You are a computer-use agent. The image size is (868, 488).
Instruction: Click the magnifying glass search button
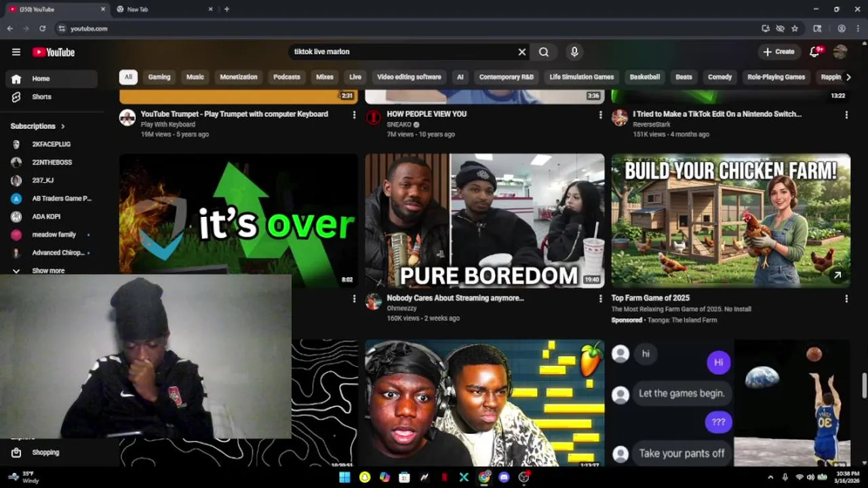click(544, 52)
